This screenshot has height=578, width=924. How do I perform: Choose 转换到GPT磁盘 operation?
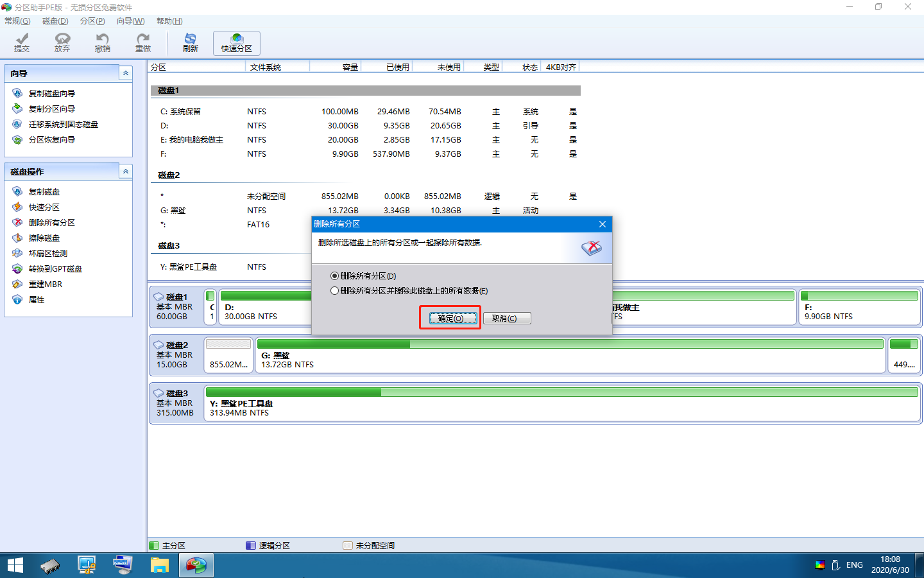[x=55, y=269]
